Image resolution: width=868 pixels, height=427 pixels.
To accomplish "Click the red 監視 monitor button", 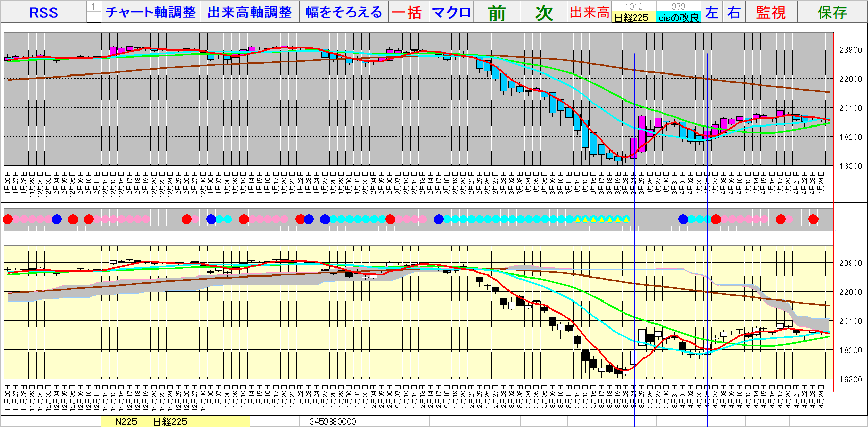I will pyautogui.click(x=771, y=12).
